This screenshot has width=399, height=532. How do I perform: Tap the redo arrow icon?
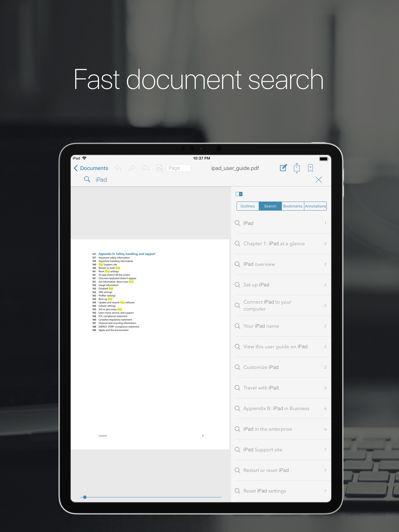pos(132,168)
